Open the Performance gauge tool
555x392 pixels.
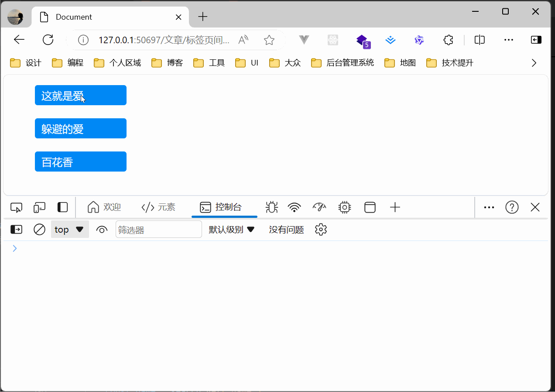click(319, 207)
